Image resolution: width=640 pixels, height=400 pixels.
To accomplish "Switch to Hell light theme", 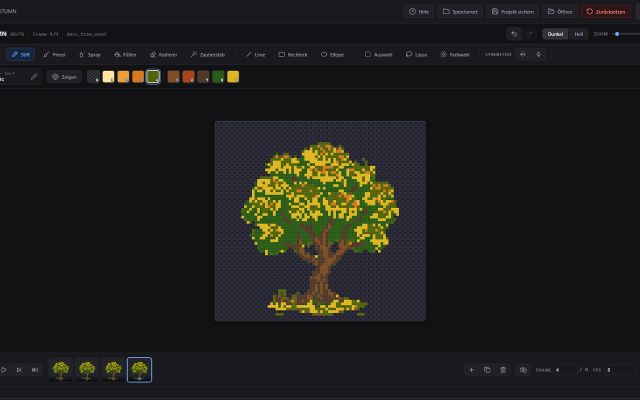I will 579,34.
